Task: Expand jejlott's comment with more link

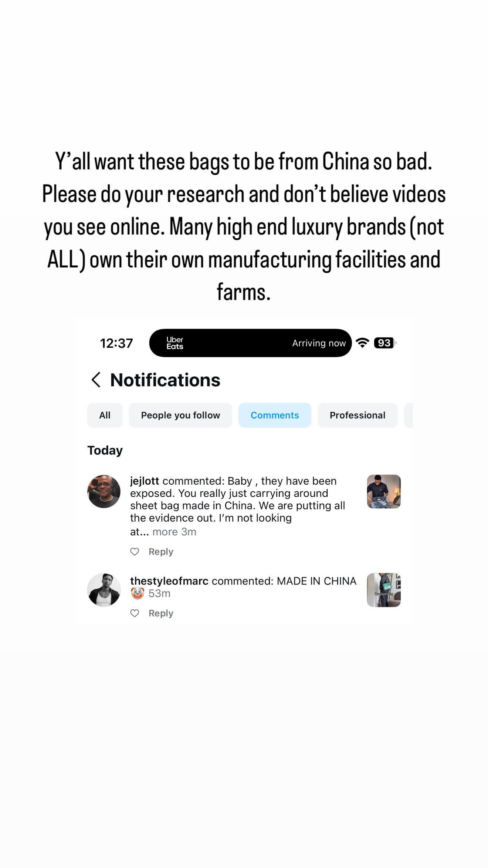Action: [165, 532]
